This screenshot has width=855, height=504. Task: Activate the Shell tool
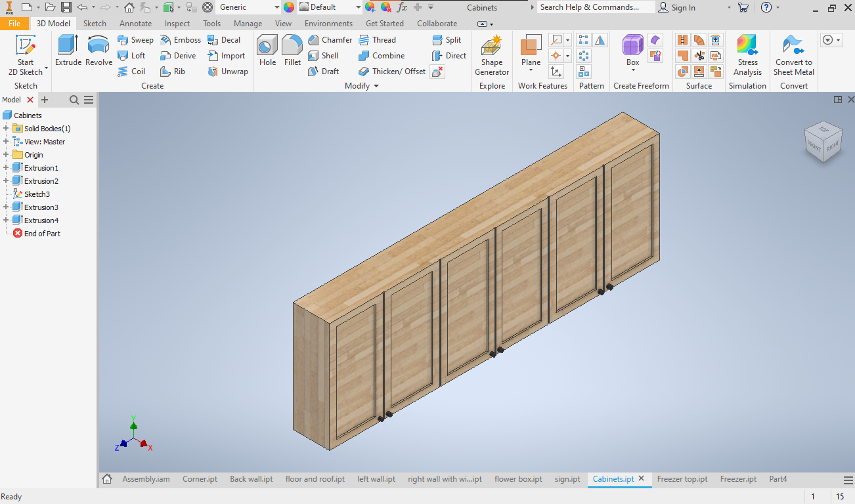tap(323, 56)
